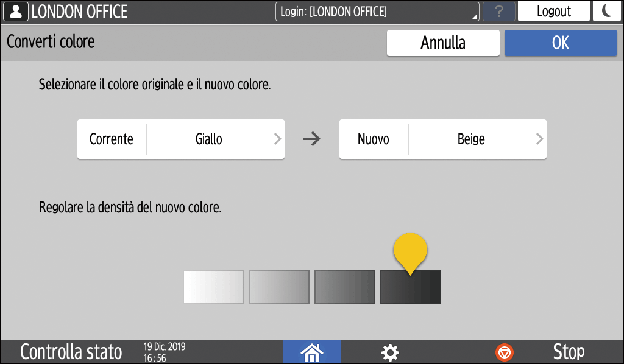Screen dimensions: 624x364
Task: Go to the Home screen icon
Action: (311, 352)
